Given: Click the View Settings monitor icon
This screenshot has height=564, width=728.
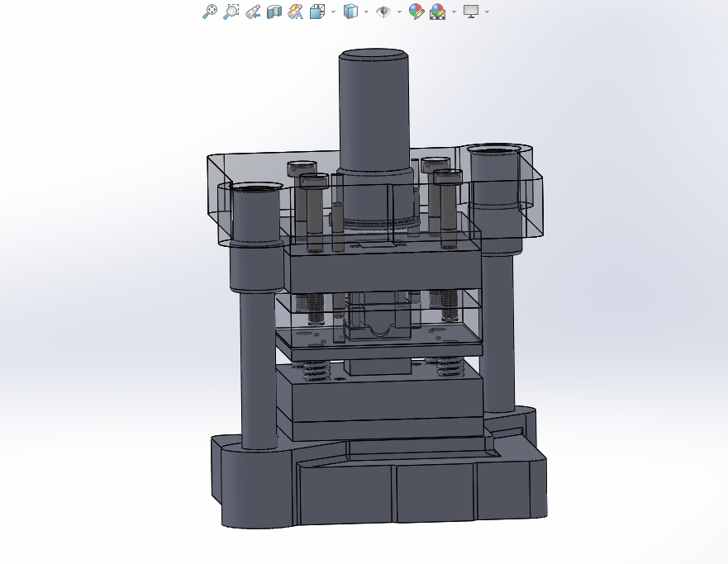Looking at the screenshot, I should pyautogui.click(x=471, y=12).
